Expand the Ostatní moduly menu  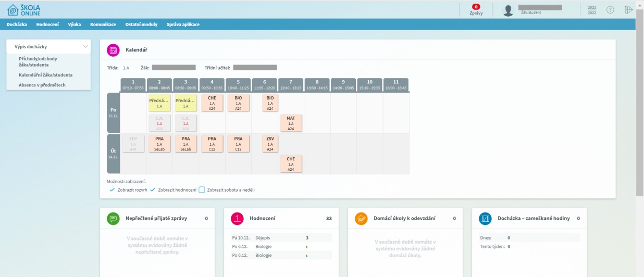pos(140,24)
